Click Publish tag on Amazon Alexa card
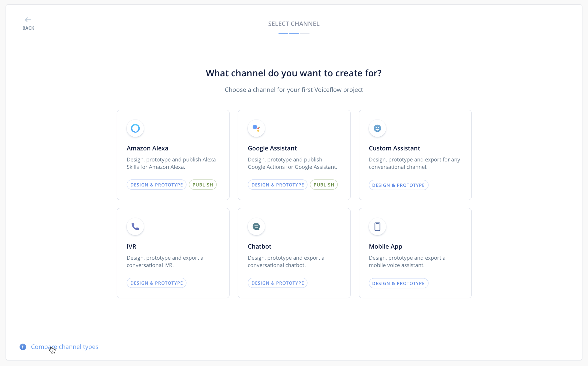Image resolution: width=588 pixels, height=366 pixels. click(203, 185)
